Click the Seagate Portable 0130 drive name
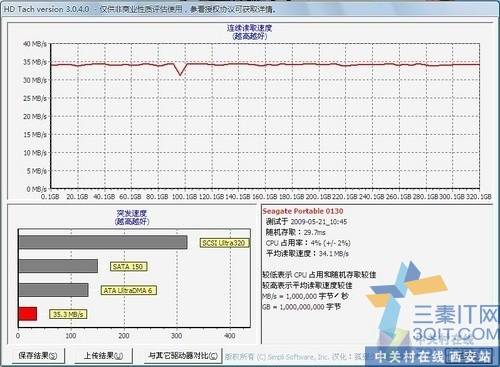Image resolution: width=500 pixels, height=367 pixels. (x=303, y=211)
